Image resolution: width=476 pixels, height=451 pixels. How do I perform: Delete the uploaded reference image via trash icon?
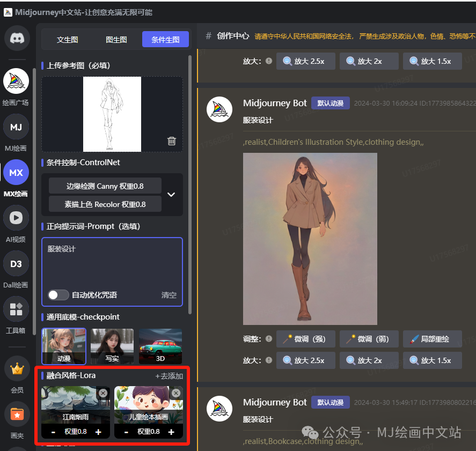pos(171,141)
